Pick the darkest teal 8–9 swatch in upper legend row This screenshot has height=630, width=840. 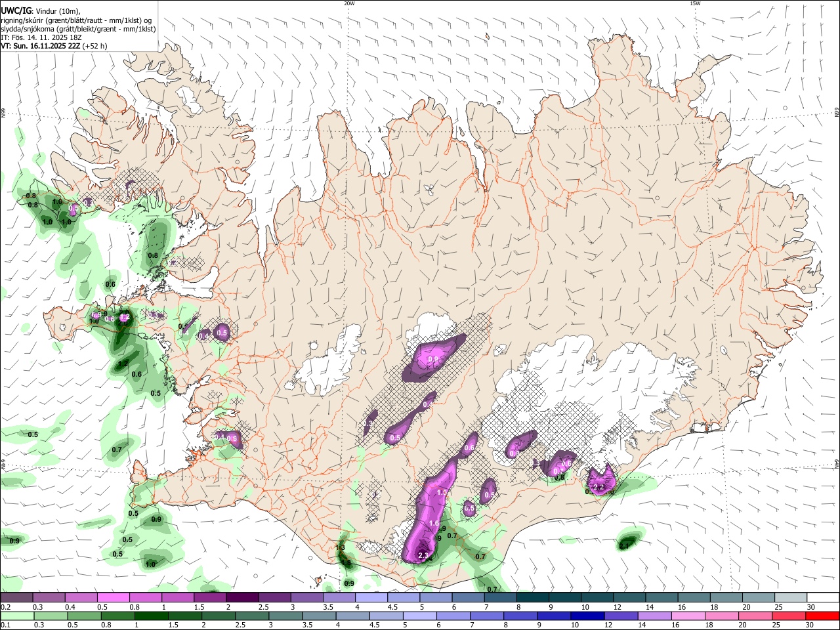(532, 597)
